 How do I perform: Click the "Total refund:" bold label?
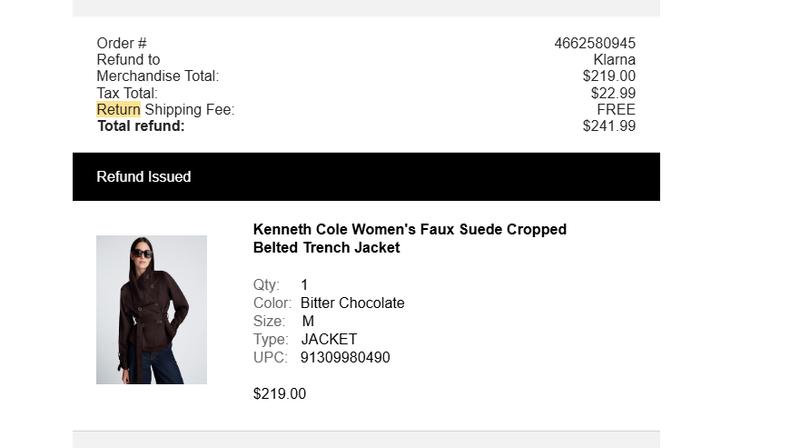pos(140,126)
